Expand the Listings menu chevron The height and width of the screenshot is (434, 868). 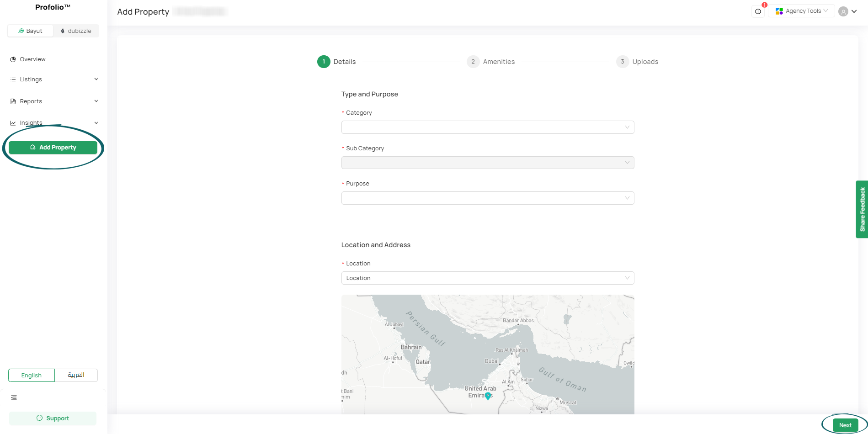click(96, 79)
